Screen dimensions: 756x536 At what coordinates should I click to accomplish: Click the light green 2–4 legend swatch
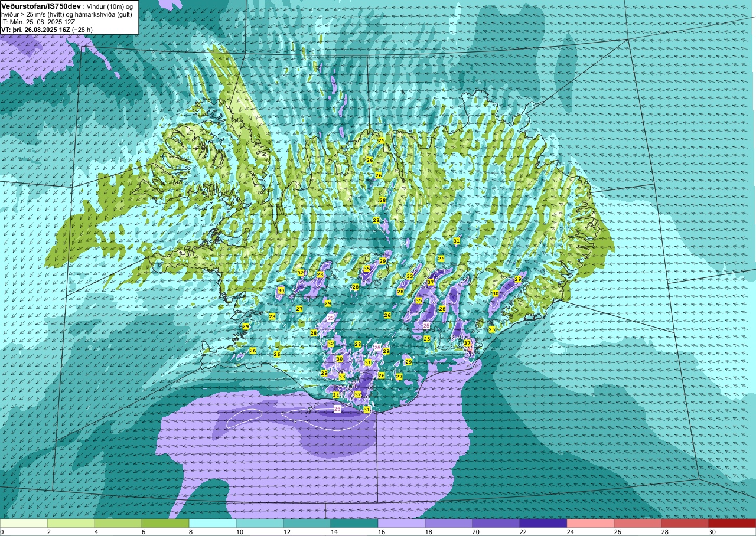point(71,523)
